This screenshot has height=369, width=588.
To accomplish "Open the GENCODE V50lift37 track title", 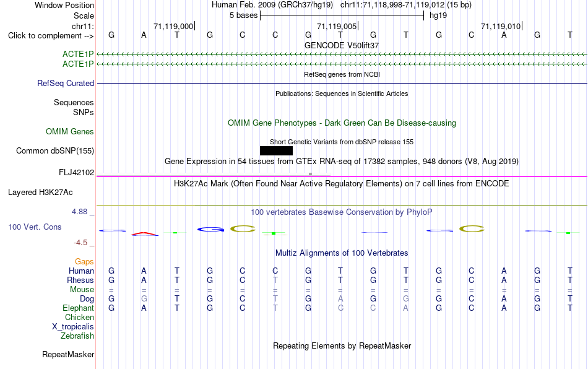I will pos(342,45).
